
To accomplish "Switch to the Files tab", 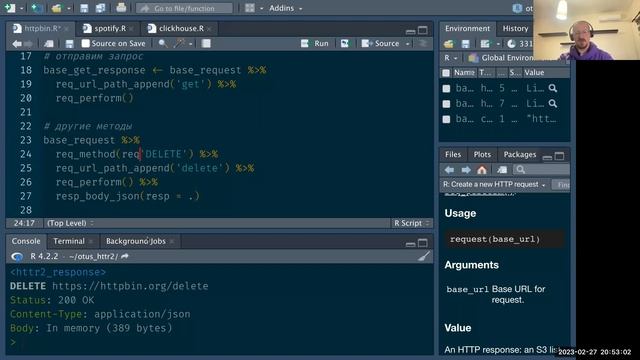I will [453, 155].
